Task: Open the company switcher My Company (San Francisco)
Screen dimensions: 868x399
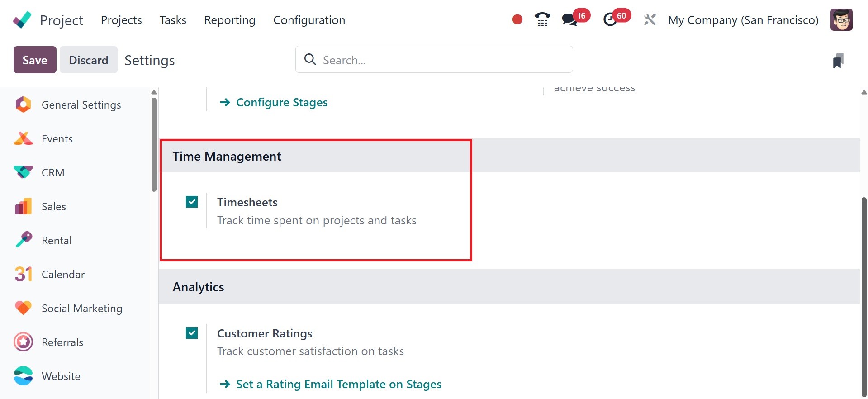Action: pos(743,20)
